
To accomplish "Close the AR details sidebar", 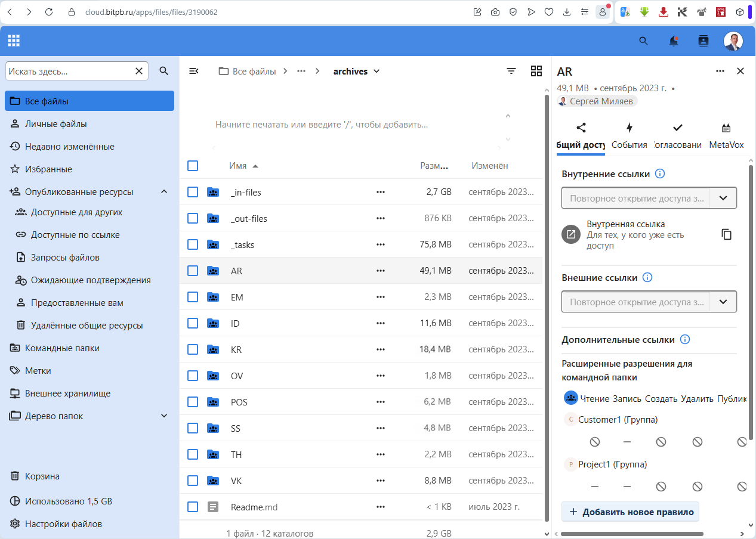I will [740, 71].
